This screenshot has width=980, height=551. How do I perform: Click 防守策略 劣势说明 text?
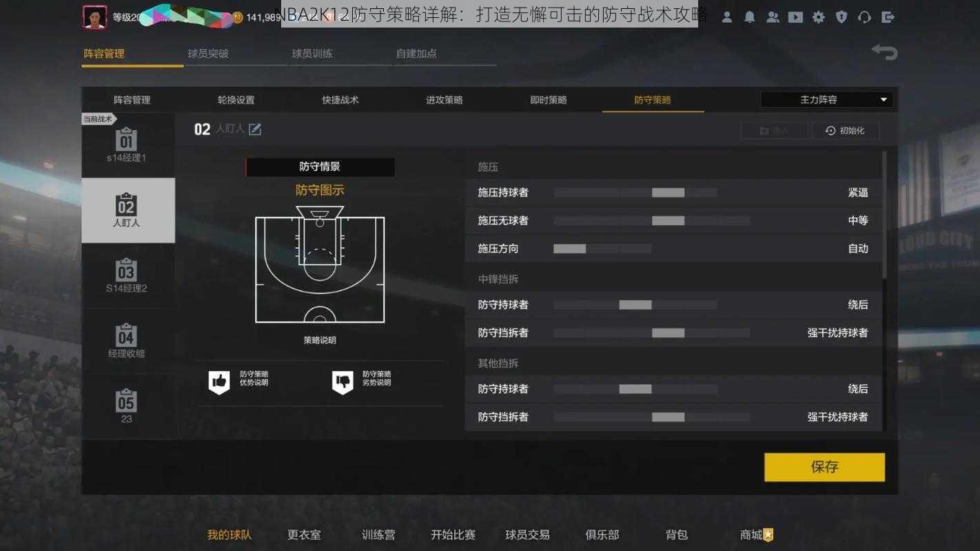377,378
